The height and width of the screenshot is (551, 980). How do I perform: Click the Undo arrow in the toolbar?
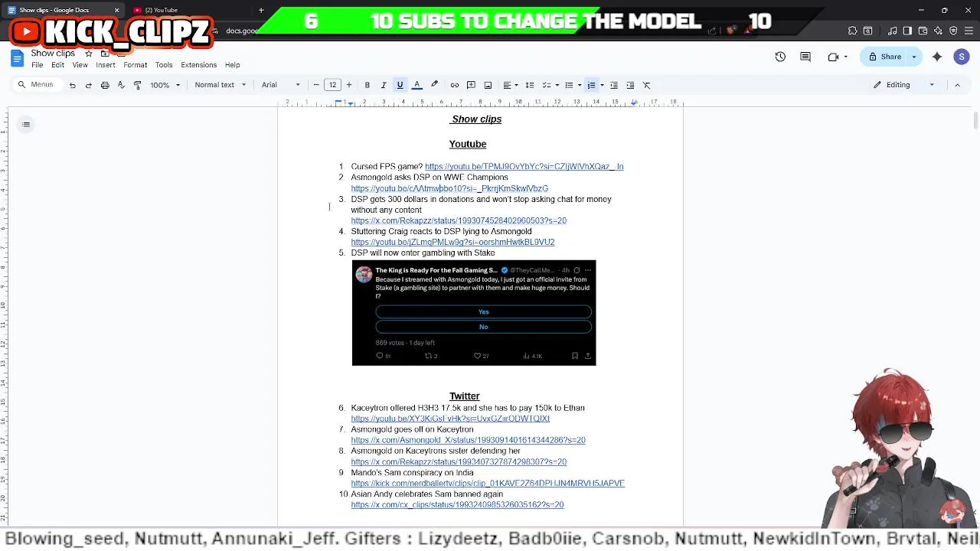73,85
